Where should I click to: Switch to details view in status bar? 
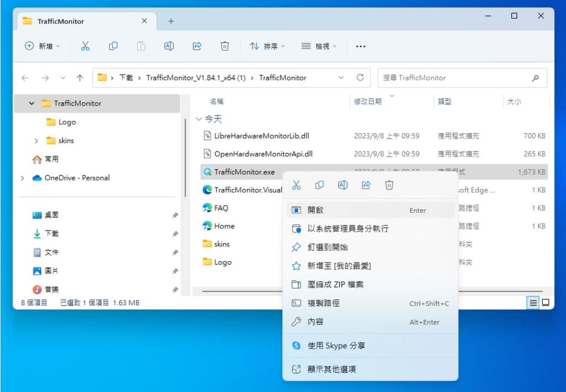click(x=533, y=302)
